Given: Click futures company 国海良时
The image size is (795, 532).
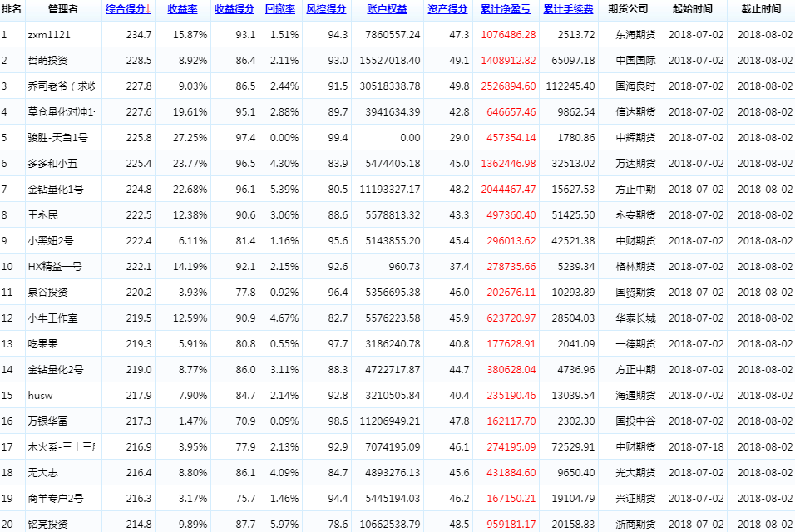Looking at the screenshot, I should 636,86.
